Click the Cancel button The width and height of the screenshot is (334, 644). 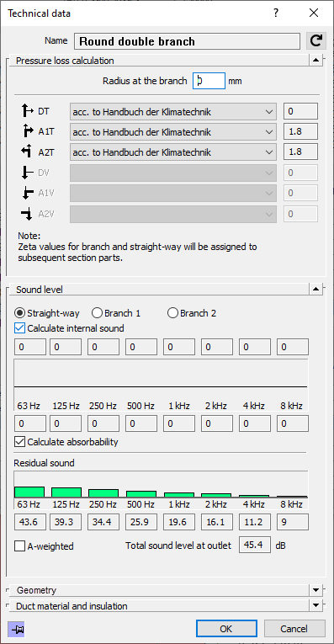(294, 629)
